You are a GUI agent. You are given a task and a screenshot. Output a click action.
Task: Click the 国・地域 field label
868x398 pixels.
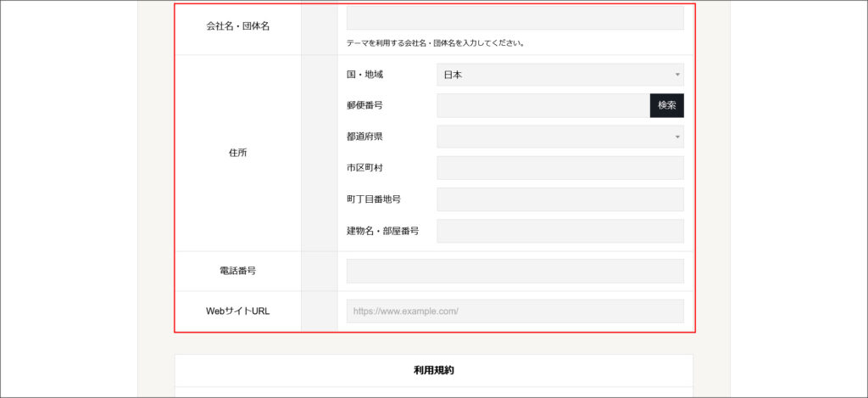click(364, 75)
